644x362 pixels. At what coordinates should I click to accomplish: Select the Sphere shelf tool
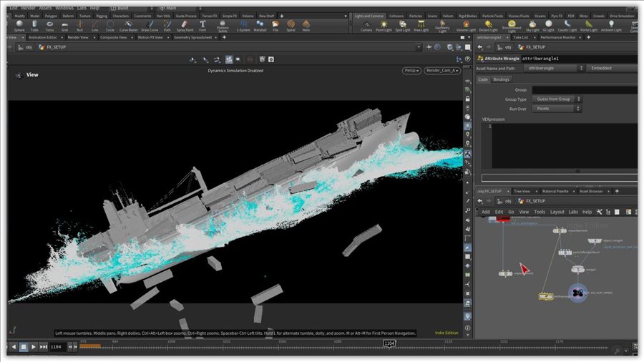[x=19, y=25]
